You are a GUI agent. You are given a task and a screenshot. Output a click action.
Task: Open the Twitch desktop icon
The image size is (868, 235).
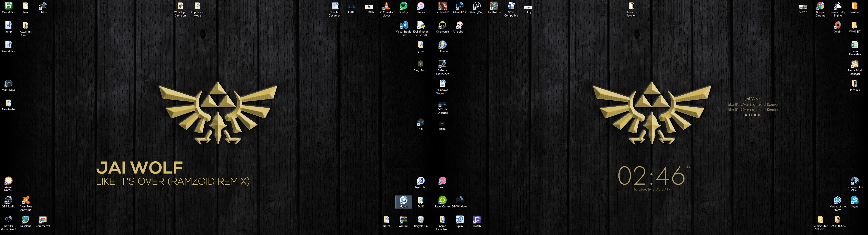(476, 222)
